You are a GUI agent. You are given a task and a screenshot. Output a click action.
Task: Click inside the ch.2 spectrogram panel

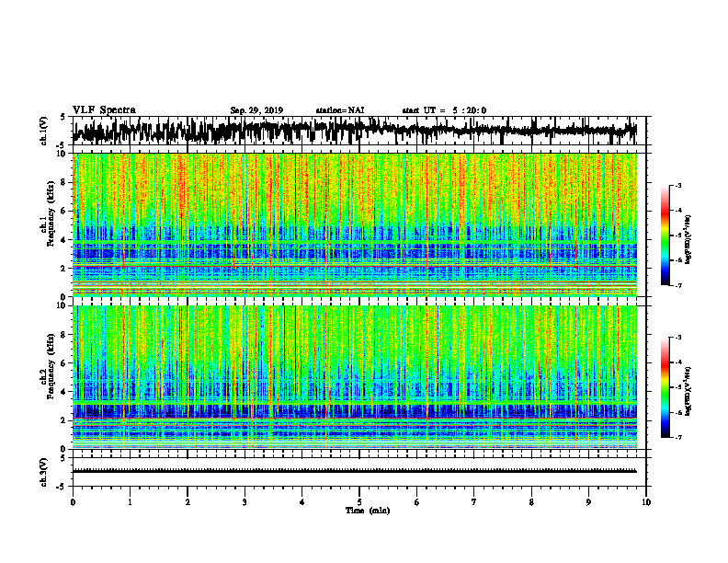(354, 377)
